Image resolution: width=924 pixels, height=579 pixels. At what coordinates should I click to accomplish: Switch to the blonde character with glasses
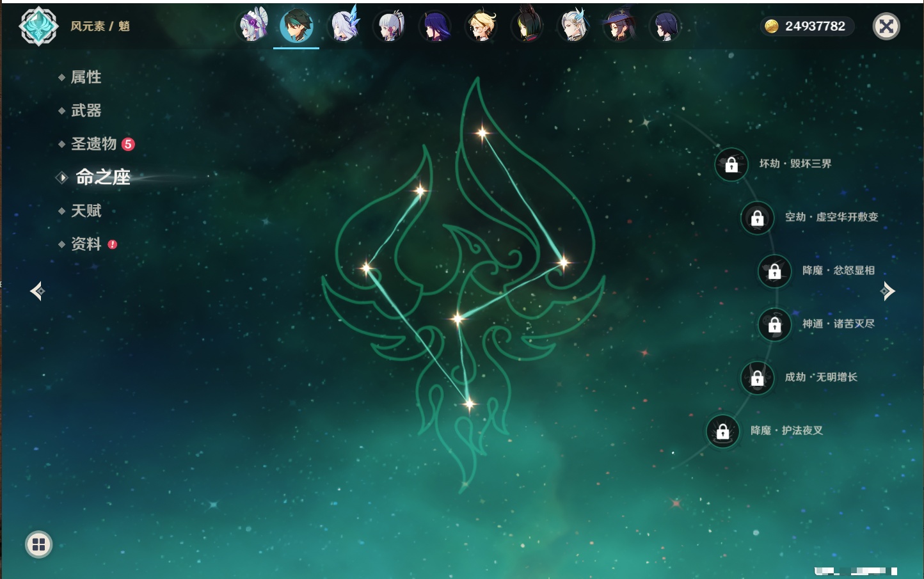tap(481, 27)
